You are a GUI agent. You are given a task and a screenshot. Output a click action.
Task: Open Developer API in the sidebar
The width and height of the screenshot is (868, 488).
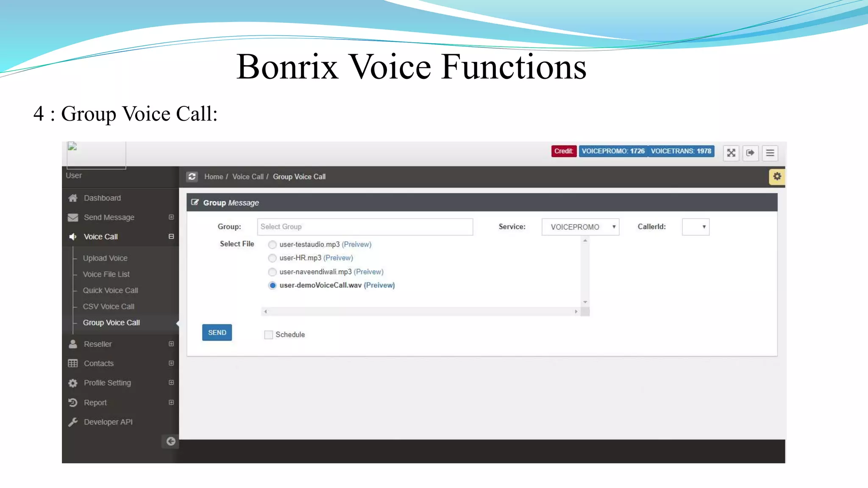pos(108,422)
